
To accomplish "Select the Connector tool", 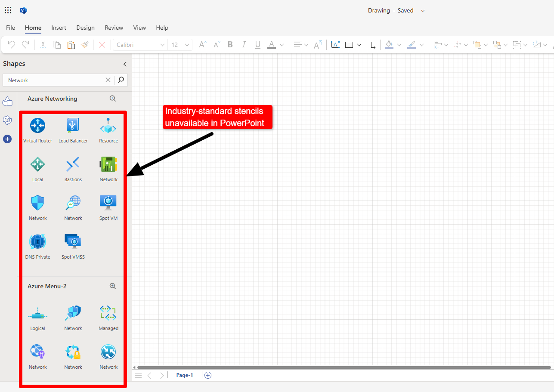I will pos(371,45).
